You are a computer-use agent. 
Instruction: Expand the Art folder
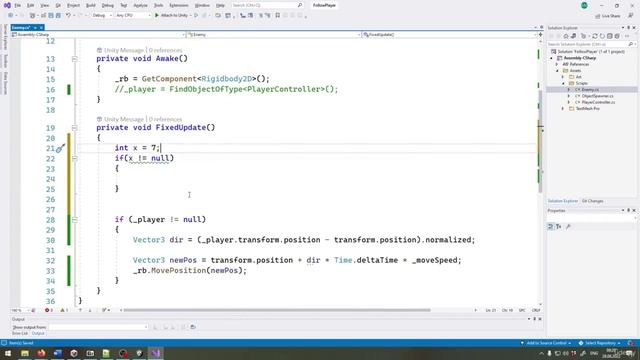pyautogui.click(x=563, y=77)
